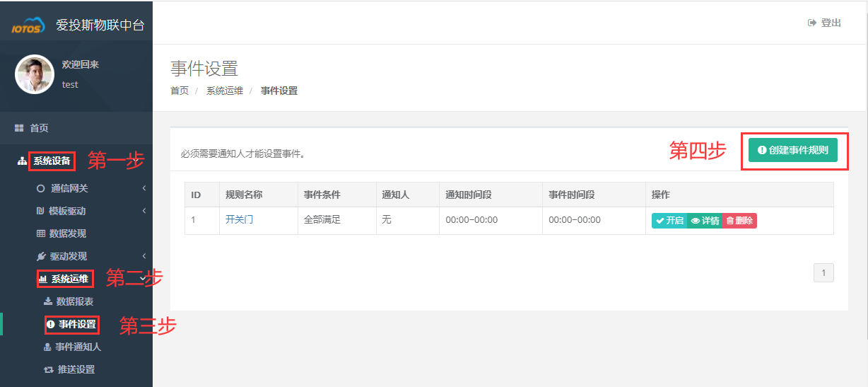Screen dimensions: 868x387
Task: Click the table icon beside 数据发现
Action: [41, 233]
